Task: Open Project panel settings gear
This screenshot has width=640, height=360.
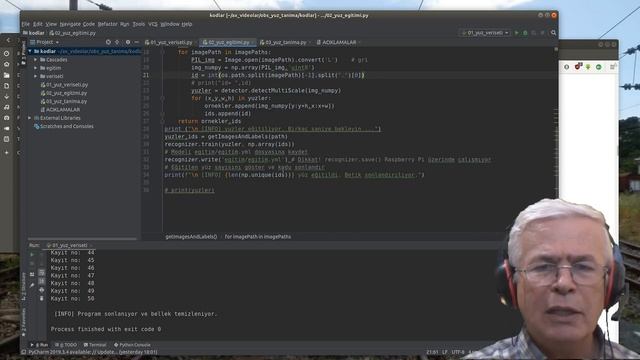Action: point(128,42)
